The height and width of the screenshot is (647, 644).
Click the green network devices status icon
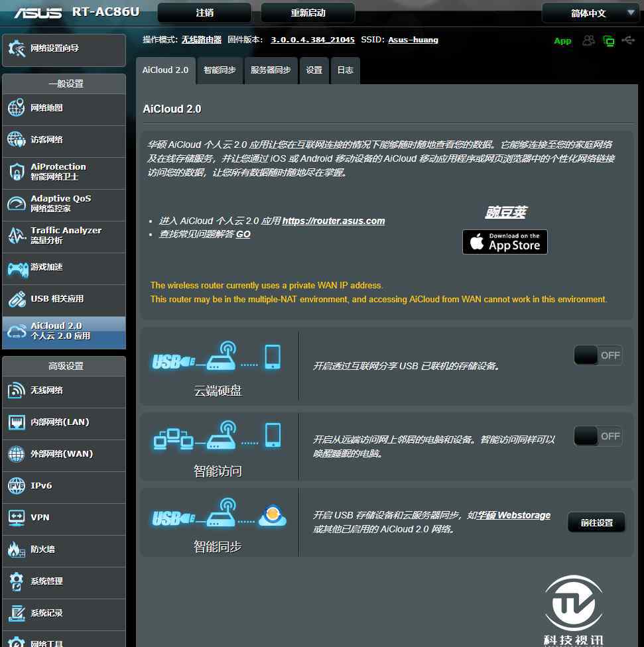pos(608,40)
